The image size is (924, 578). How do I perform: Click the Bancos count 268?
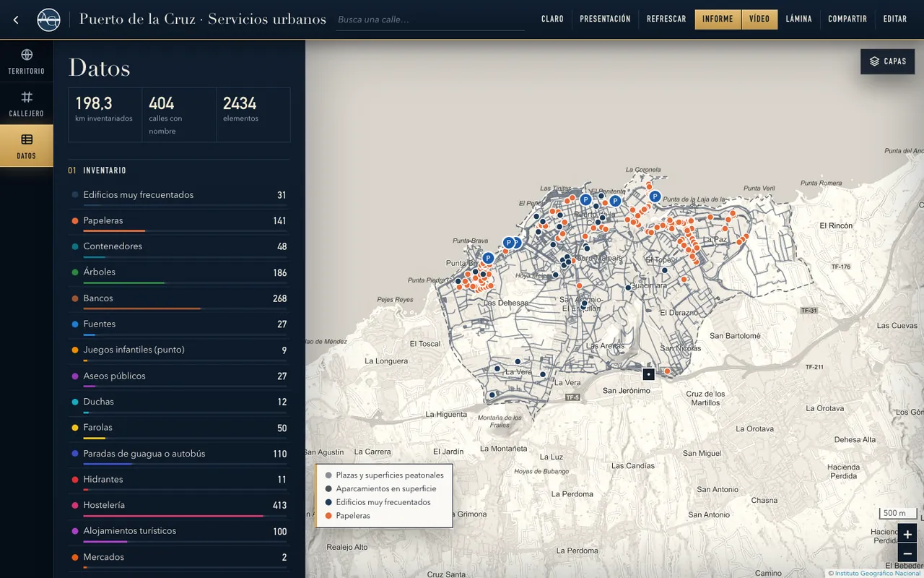[279, 298]
